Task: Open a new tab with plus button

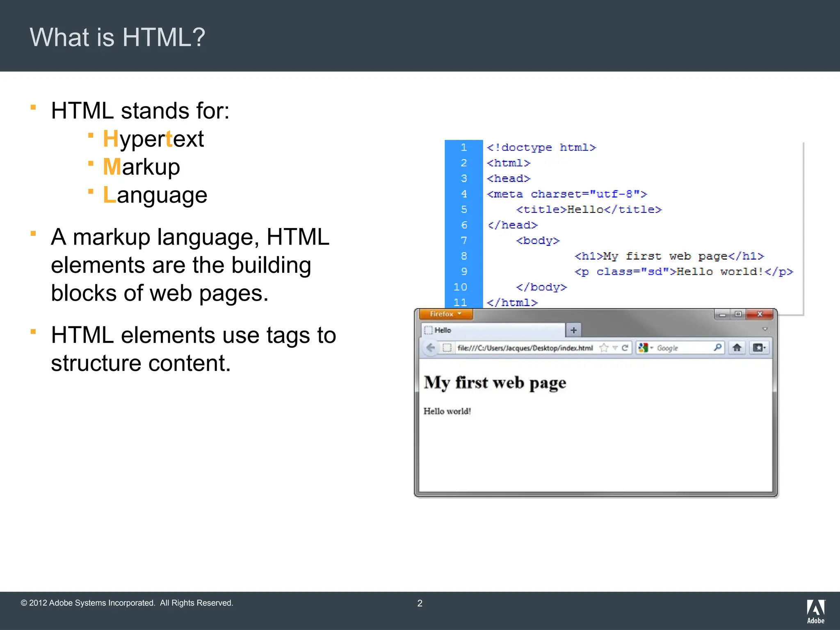Action: (x=573, y=330)
